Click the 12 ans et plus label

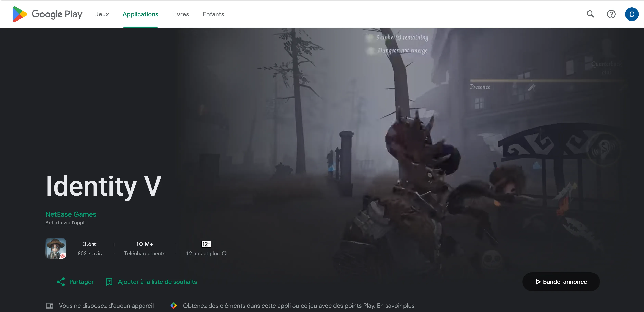[x=203, y=253]
